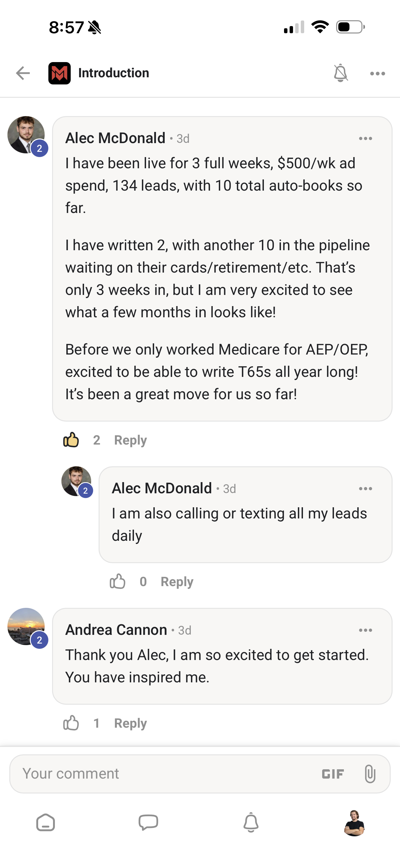Screen dimensions: 400x868
Task: Open the three-dot menu in the top bar
Action: coord(377,73)
